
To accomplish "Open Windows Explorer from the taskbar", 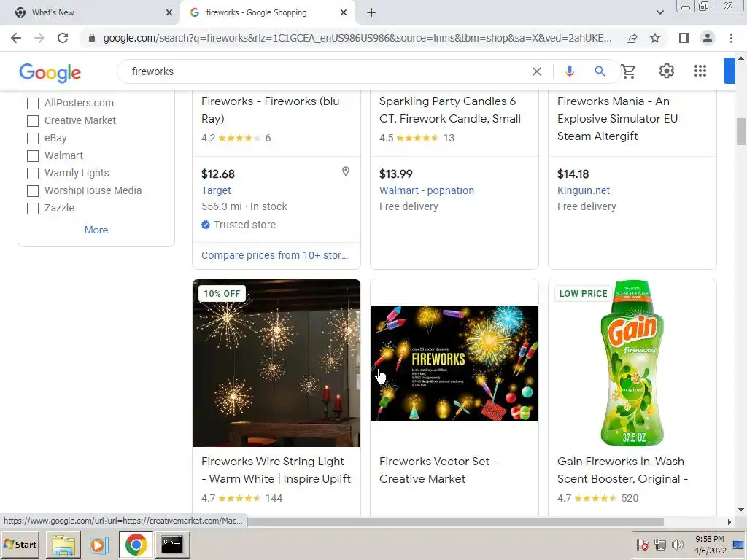I will (63, 544).
